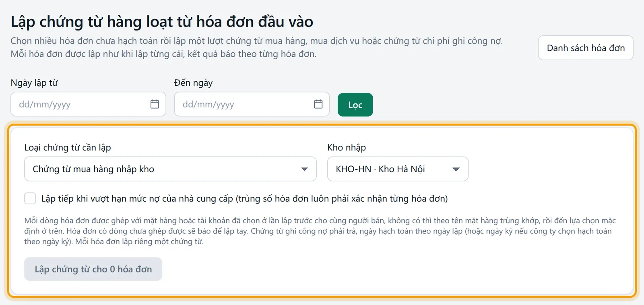Click the Loại chứng từ cần lập label
Viewport: 644px width, 305px height.
(x=68, y=148)
